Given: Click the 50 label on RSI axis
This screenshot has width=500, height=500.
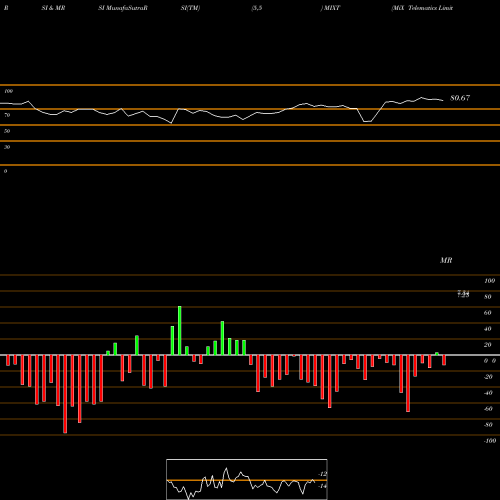Looking at the screenshot, I should (7, 131).
